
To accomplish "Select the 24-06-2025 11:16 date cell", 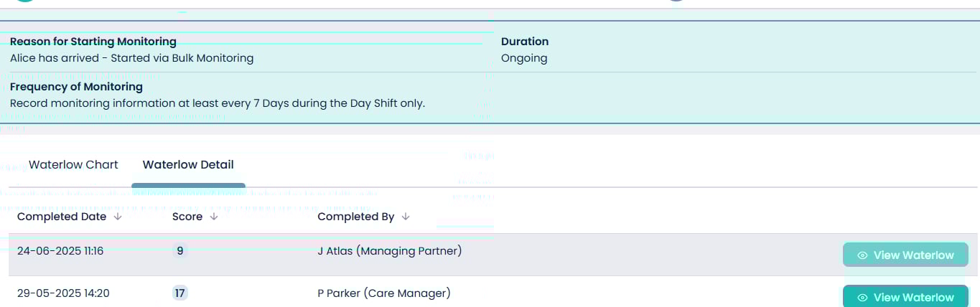I will pyautogui.click(x=60, y=251).
